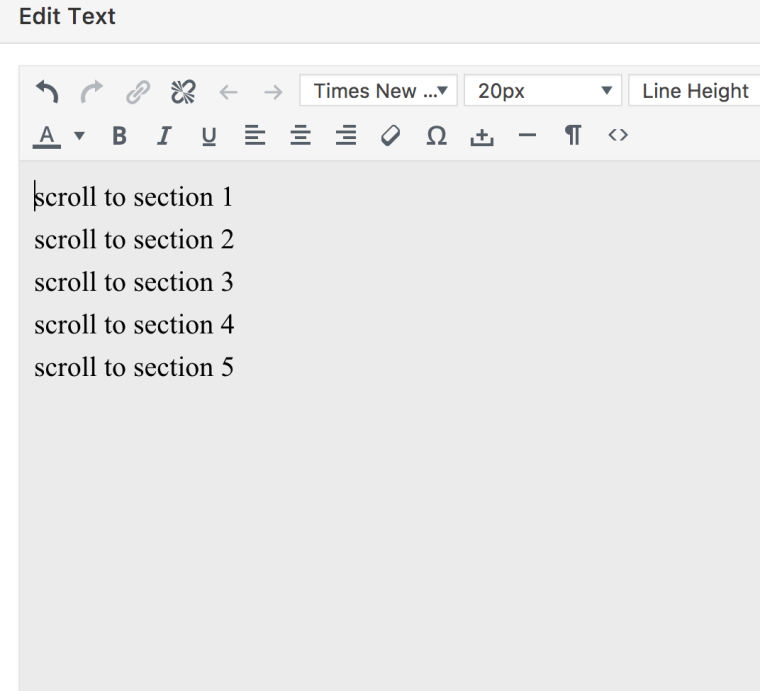760x691 pixels.
Task: Expand the text color arrow menu
Action: (x=77, y=136)
